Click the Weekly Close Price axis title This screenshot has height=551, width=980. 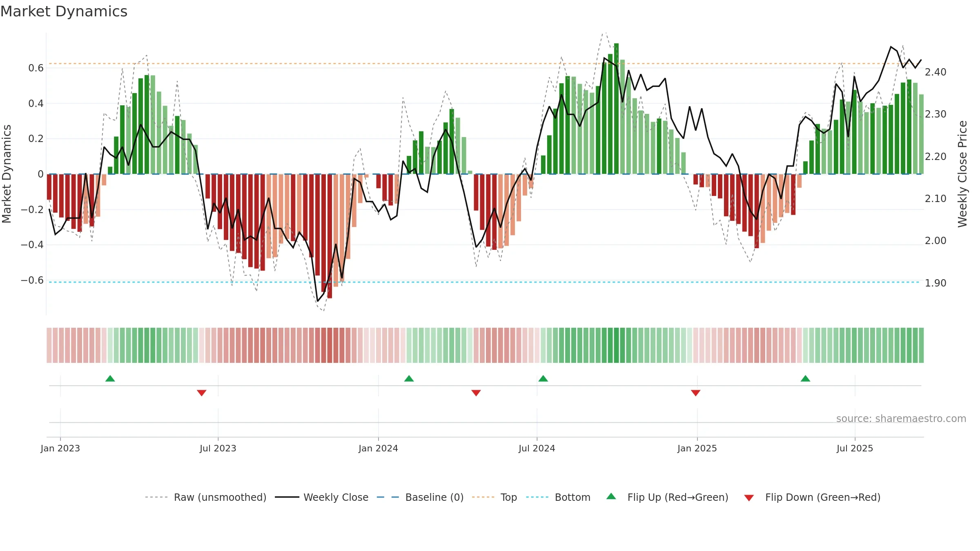[x=963, y=174]
